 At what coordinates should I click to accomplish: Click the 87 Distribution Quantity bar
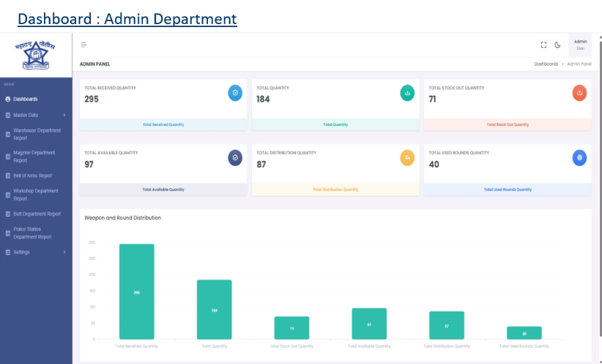tap(447, 325)
